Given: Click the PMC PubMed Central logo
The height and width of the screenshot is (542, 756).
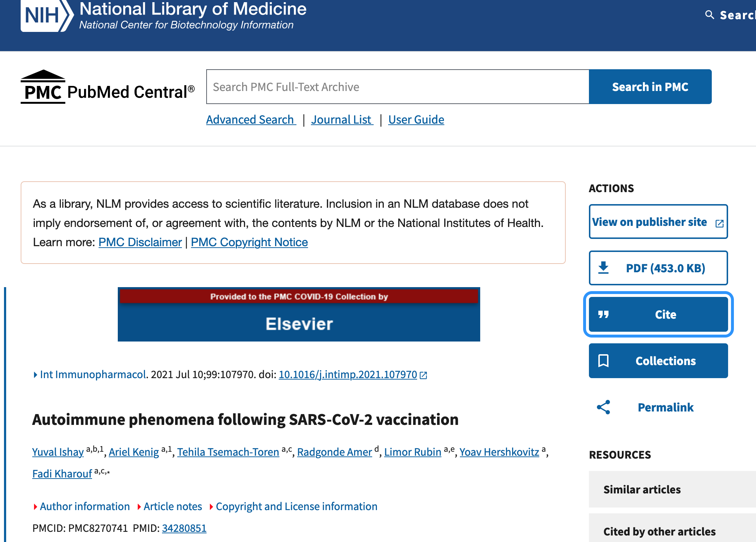Looking at the screenshot, I should point(108,87).
